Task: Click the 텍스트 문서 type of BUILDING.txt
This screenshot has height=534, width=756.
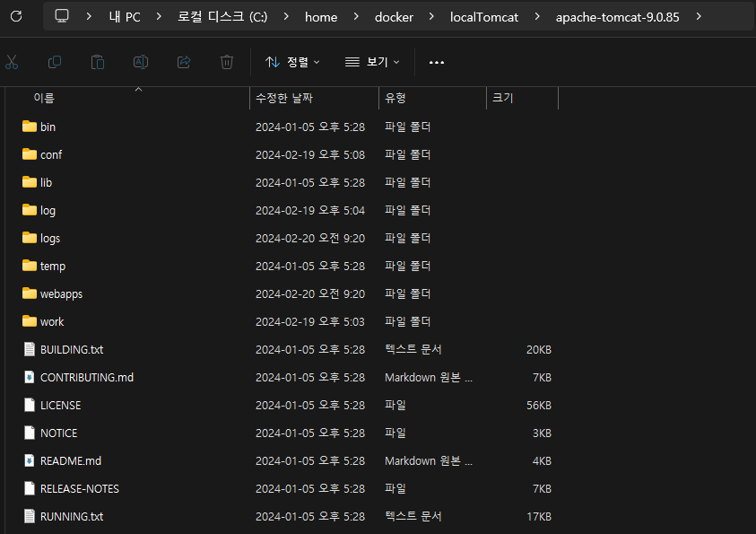Action: pos(413,349)
